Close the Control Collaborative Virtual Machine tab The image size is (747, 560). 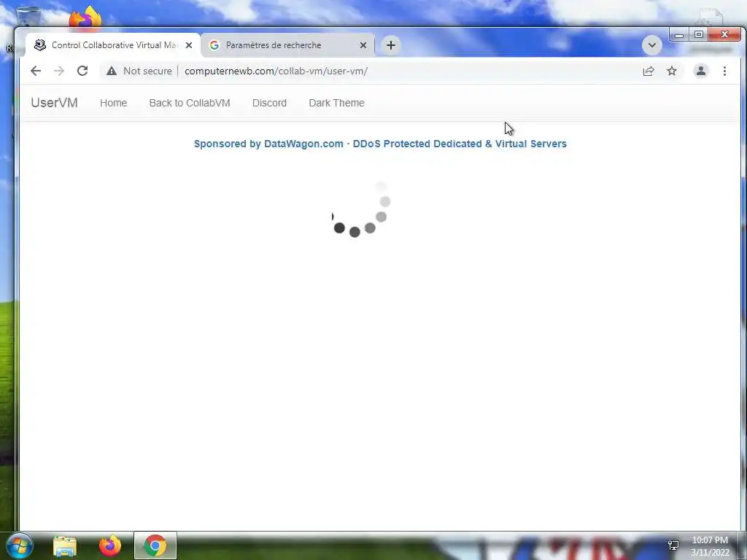[189, 45]
